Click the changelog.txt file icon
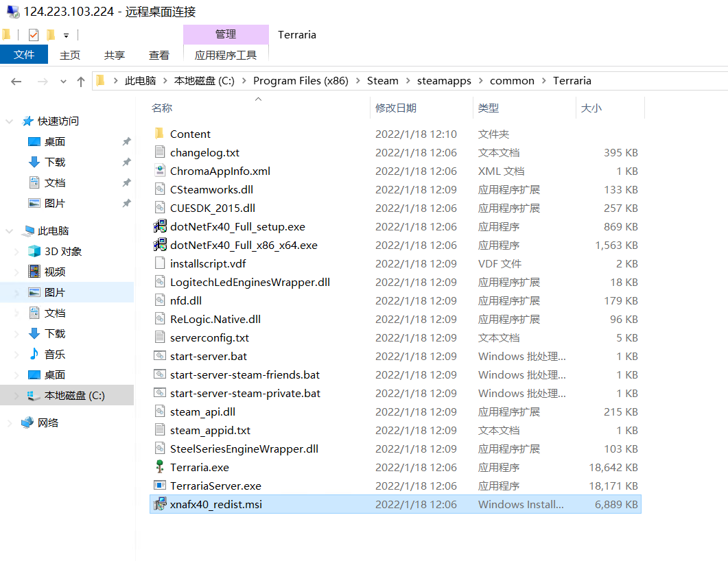Viewport: 728px width, 561px height. click(159, 152)
